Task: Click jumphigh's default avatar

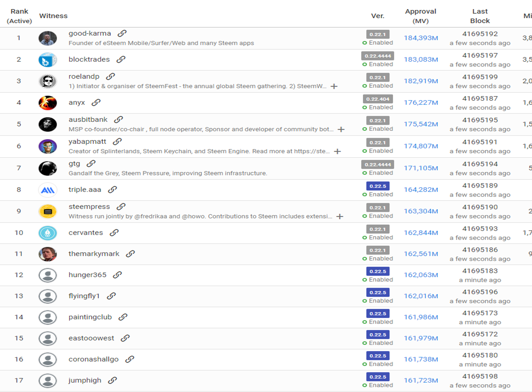Action: (48, 380)
